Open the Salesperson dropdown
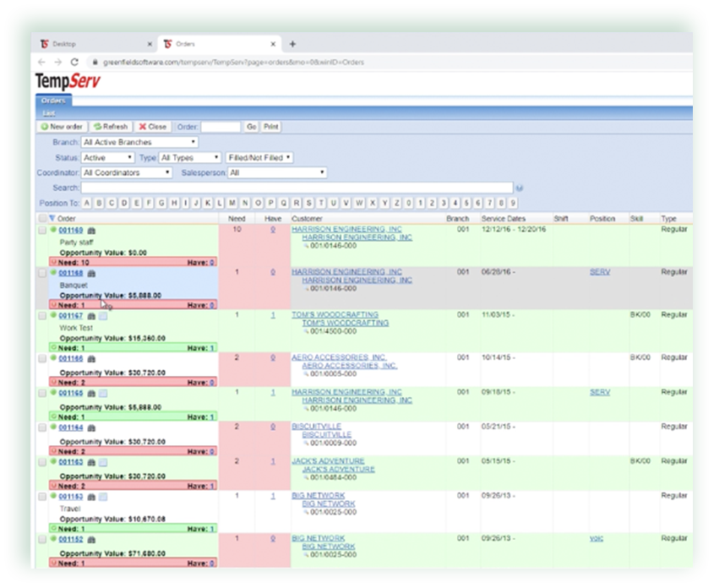714x588 pixels. click(277, 173)
